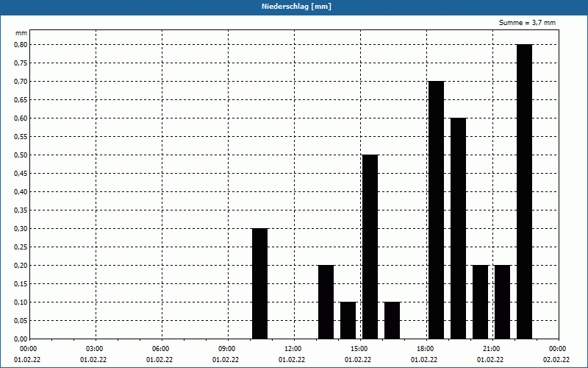
Task: Click the bar reaching 0,60 mm
Action: (458, 228)
